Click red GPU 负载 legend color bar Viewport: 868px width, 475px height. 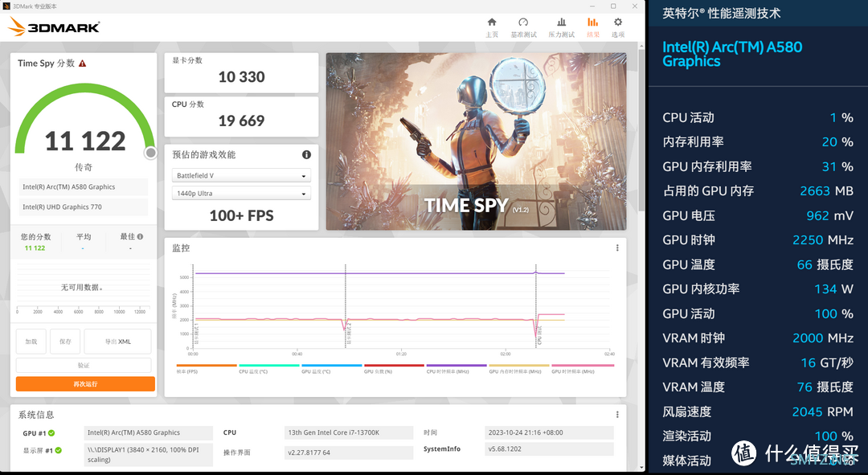pyautogui.click(x=394, y=366)
